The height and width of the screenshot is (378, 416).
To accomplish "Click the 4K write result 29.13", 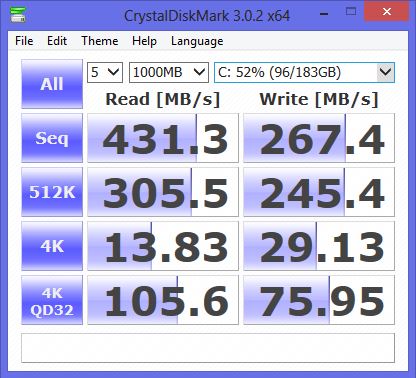I will point(319,246).
